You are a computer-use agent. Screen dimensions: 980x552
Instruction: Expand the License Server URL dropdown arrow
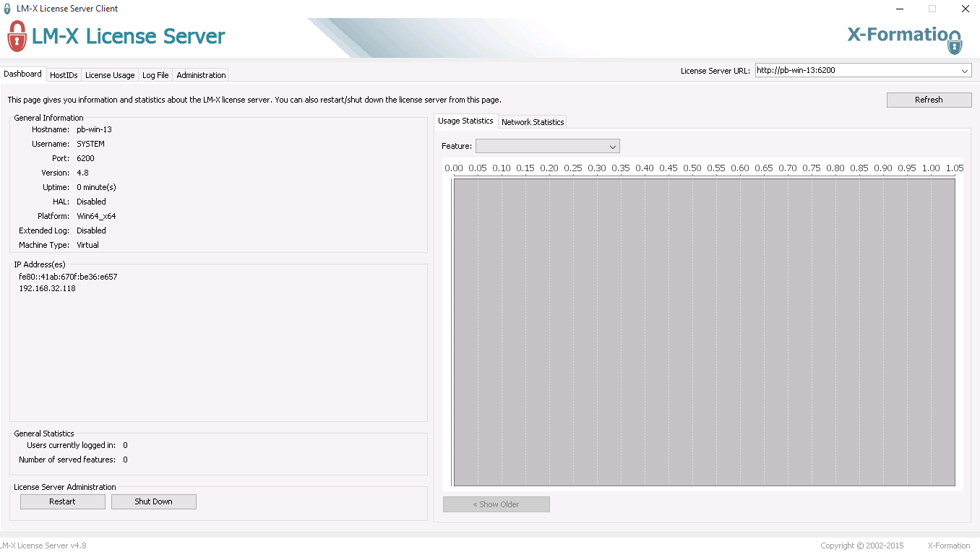click(x=965, y=71)
